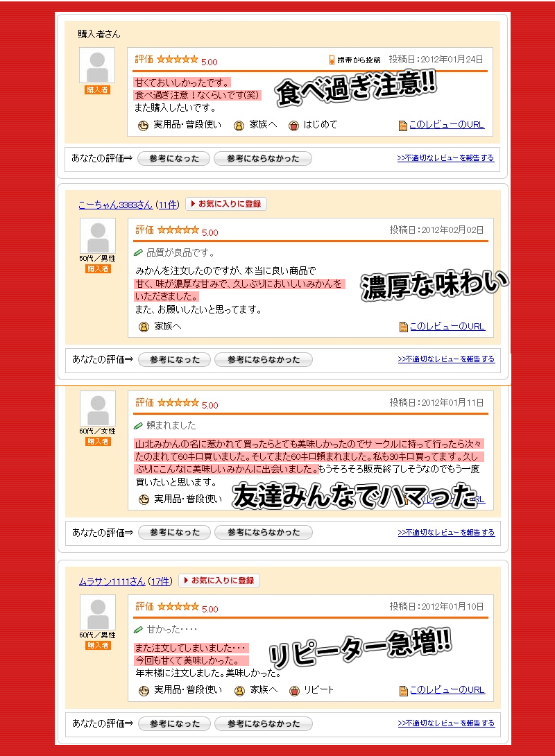Image resolution: width=555 pixels, height=756 pixels.
Task: Mark ムラサン1111さん review 参考にならなかった
Action: (264, 723)
